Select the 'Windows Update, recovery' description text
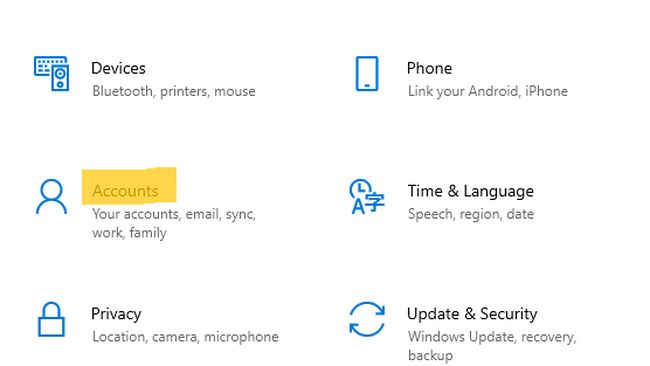 (x=492, y=337)
